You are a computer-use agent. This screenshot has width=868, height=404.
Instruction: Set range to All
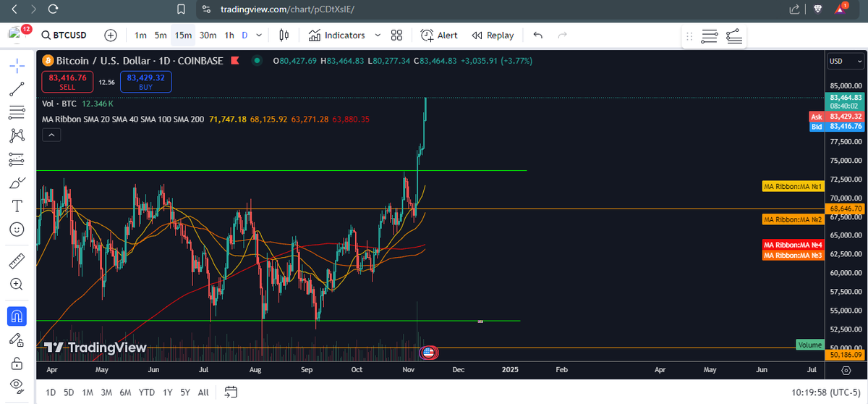click(203, 392)
